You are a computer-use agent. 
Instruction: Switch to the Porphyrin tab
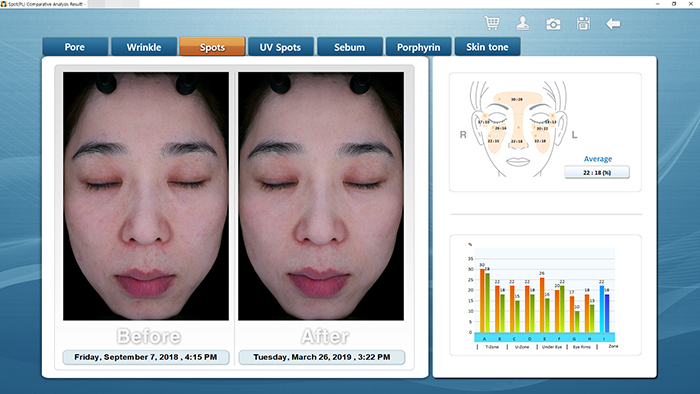[x=418, y=46]
